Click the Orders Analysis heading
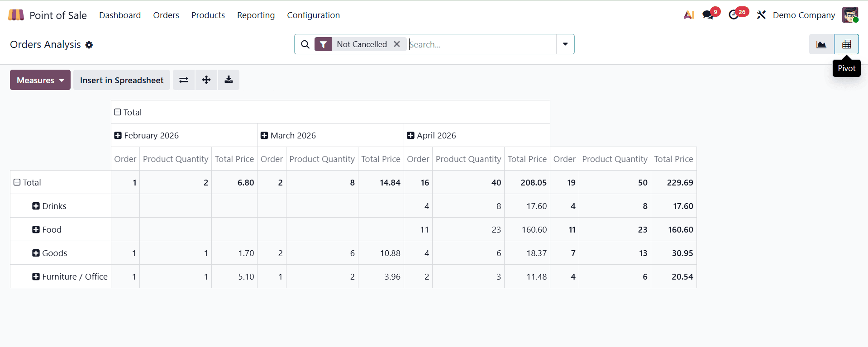This screenshot has width=868, height=347. pos(45,44)
